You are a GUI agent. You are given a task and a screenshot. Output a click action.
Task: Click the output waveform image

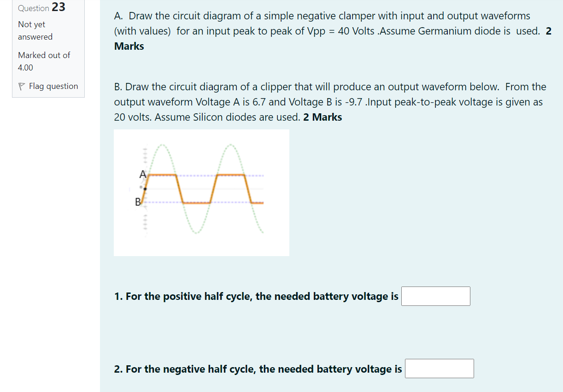[x=201, y=192]
